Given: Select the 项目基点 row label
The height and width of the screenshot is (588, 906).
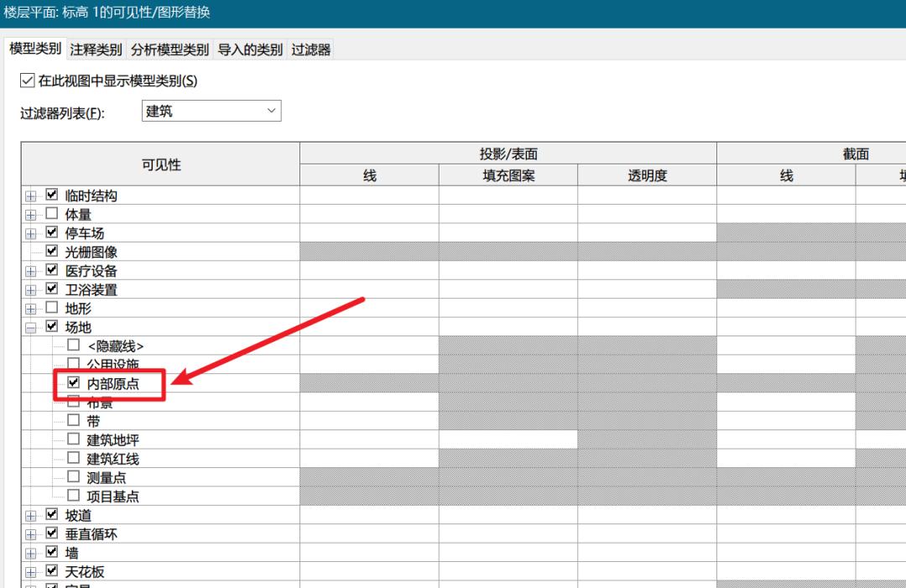Looking at the screenshot, I should pyautogui.click(x=112, y=497).
